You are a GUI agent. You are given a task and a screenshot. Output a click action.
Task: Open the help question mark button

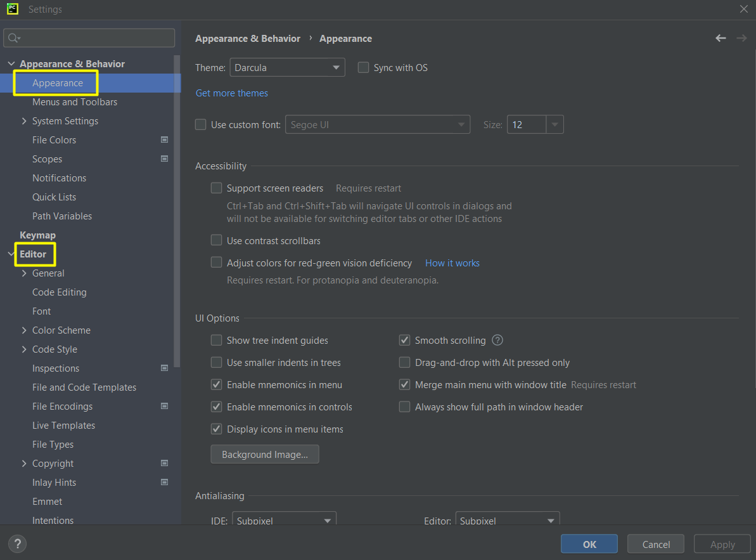tap(18, 544)
